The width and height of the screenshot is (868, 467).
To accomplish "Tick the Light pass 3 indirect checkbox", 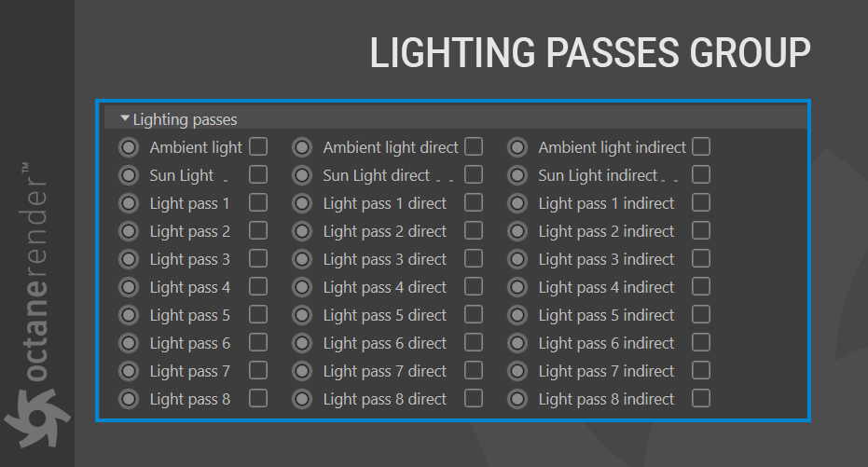I will (x=701, y=258).
